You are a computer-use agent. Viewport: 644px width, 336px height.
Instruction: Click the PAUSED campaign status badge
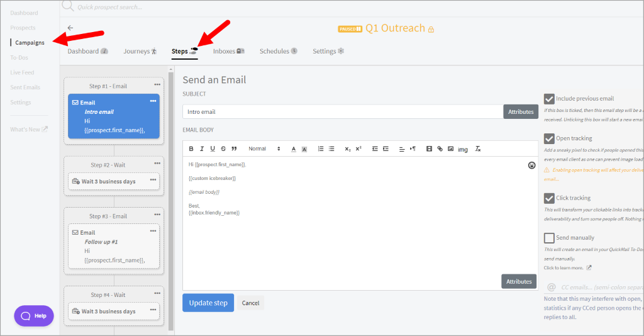(x=350, y=29)
